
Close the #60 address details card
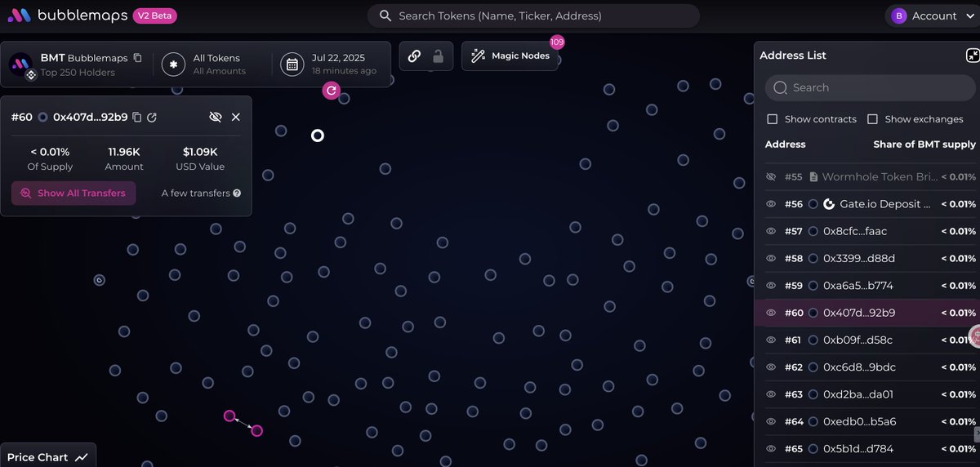tap(236, 117)
